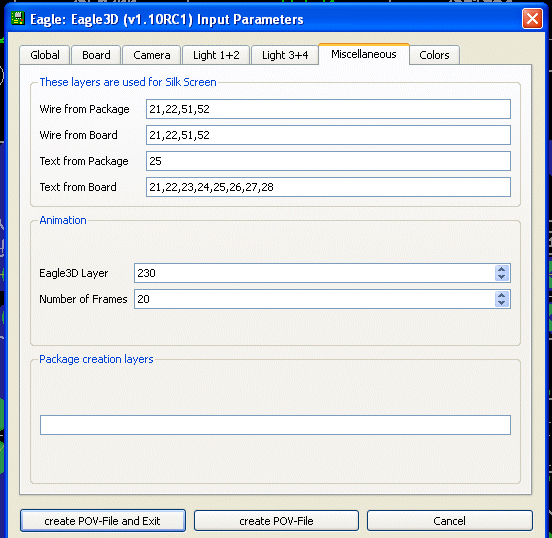
Task: Click the Eagle application icon in title bar
Action: [18, 19]
